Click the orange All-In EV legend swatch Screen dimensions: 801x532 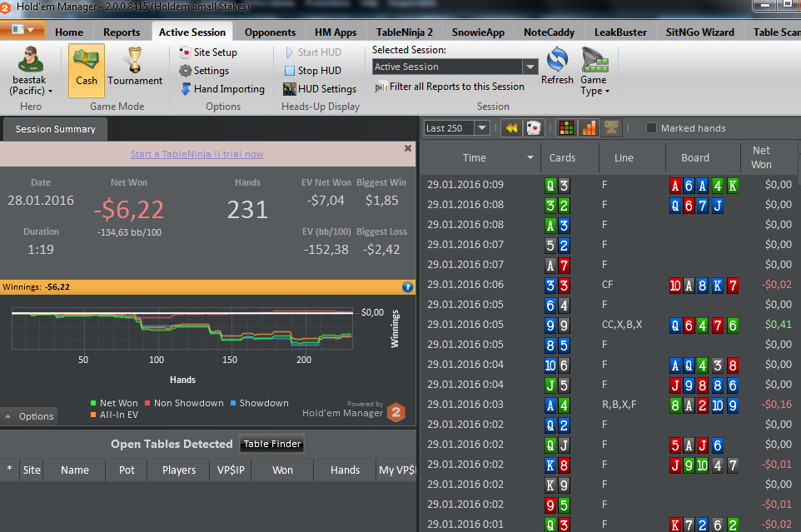[93, 415]
